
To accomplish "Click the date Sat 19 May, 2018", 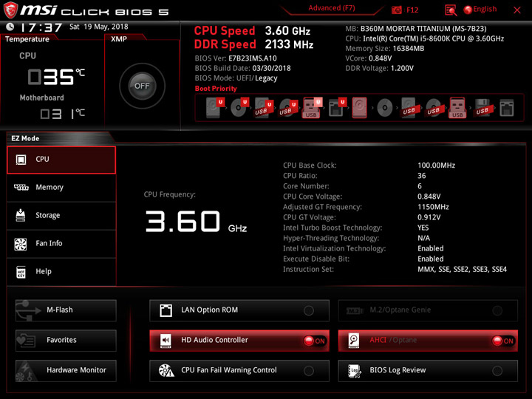I will [x=99, y=27].
